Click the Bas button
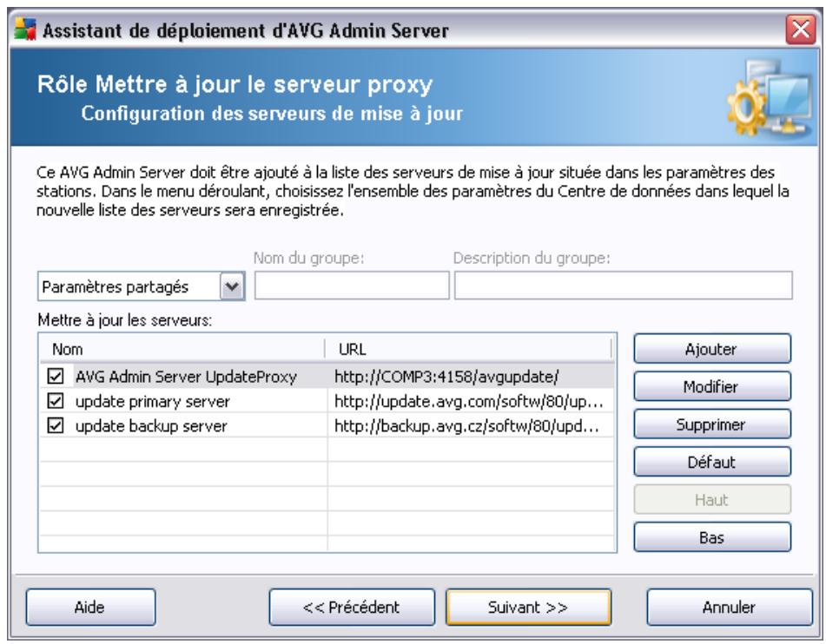826x644 pixels. pos(712,537)
